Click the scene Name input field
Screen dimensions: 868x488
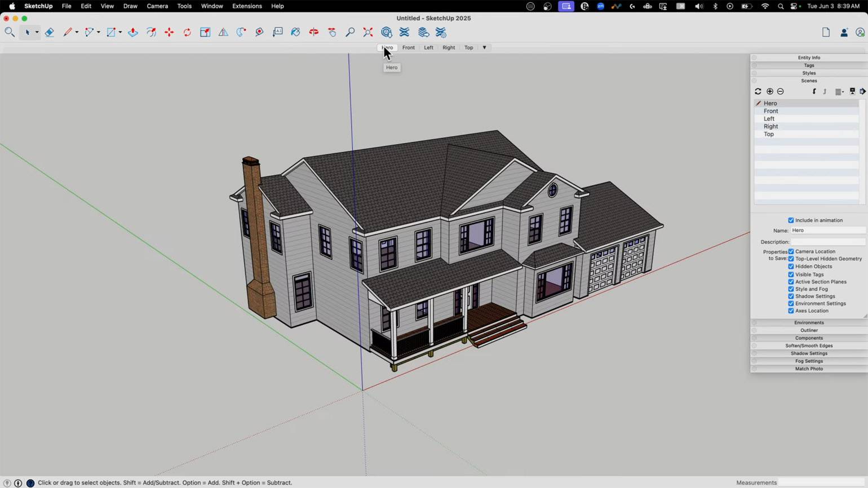pos(827,230)
